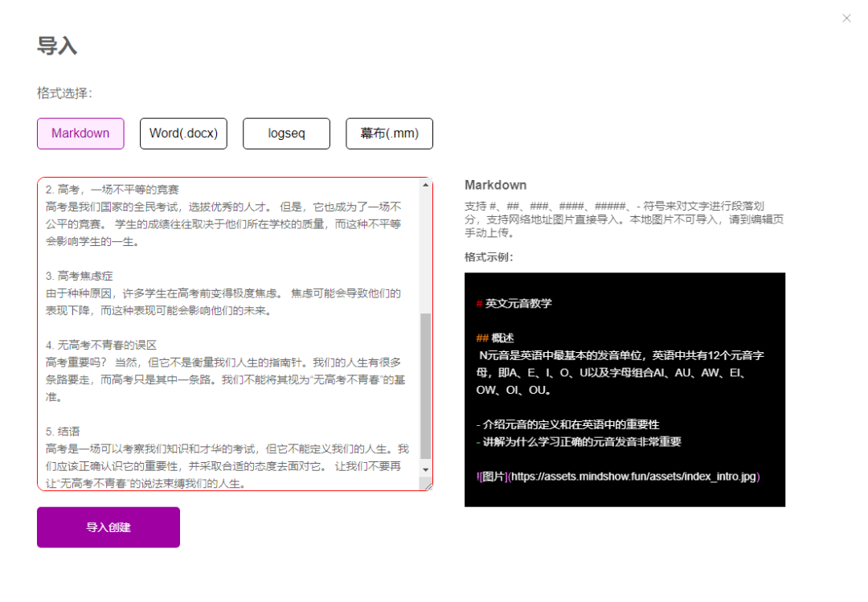Screen dimensions: 868x602
Task: Click the scrollbar down arrow in text area
Action: [x=425, y=469]
